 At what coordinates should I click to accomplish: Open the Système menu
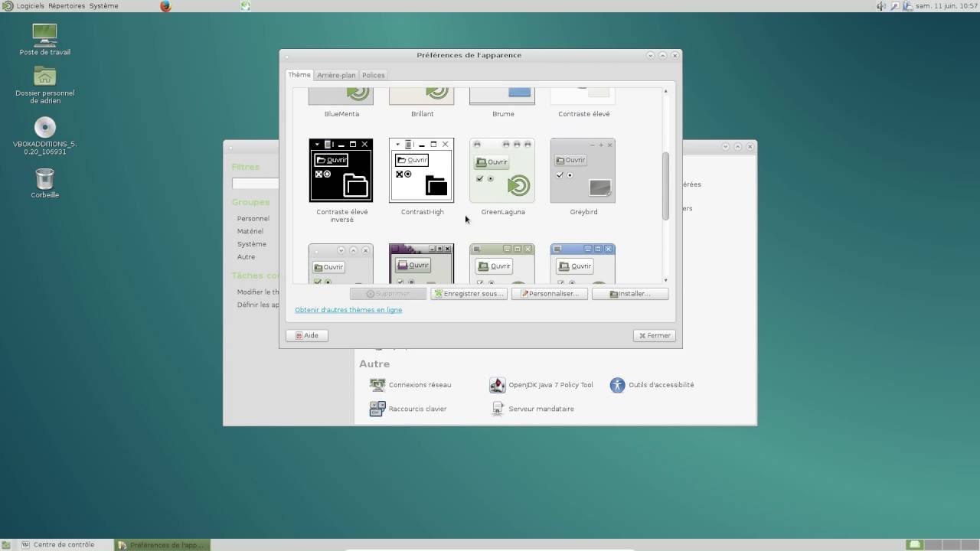[x=103, y=6]
